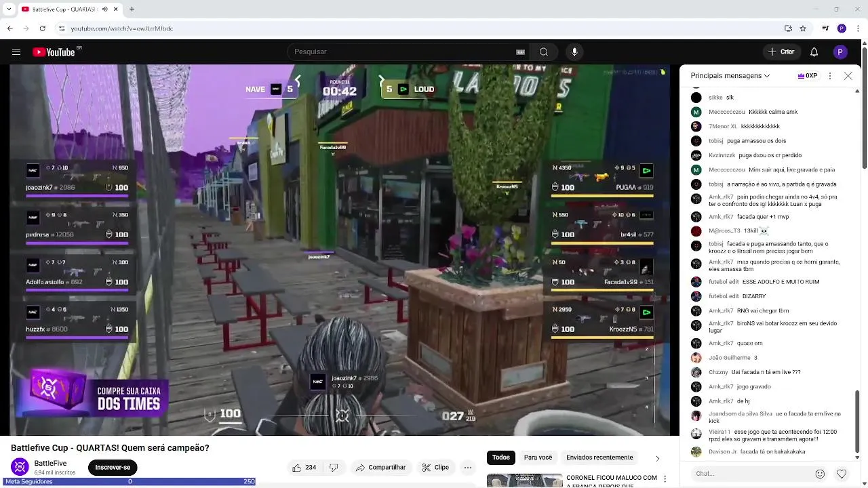868x488 pixels.
Task: Open Chrome three-dot menu
Action: [x=857, y=28]
